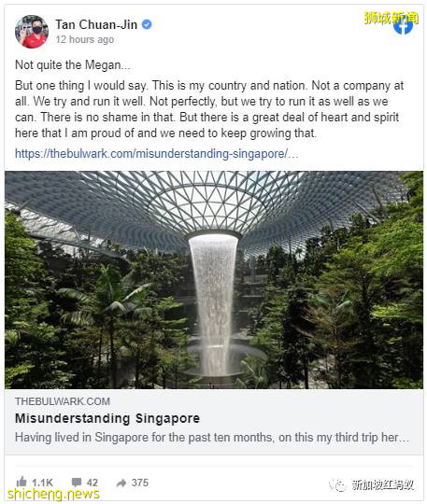Click the blue verified badge
Screen dimensions: 427x504
[x=147, y=24]
